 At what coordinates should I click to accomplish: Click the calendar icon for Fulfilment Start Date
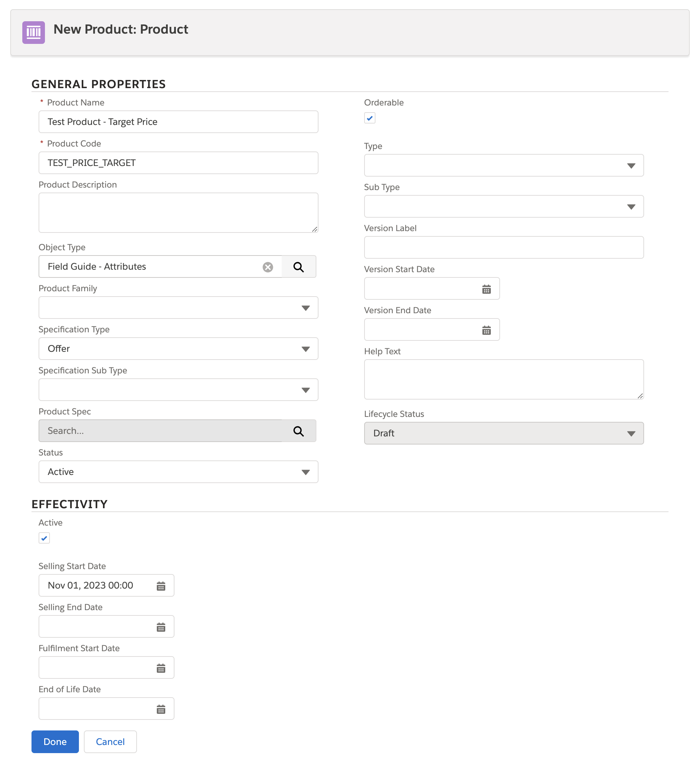tap(161, 668)
